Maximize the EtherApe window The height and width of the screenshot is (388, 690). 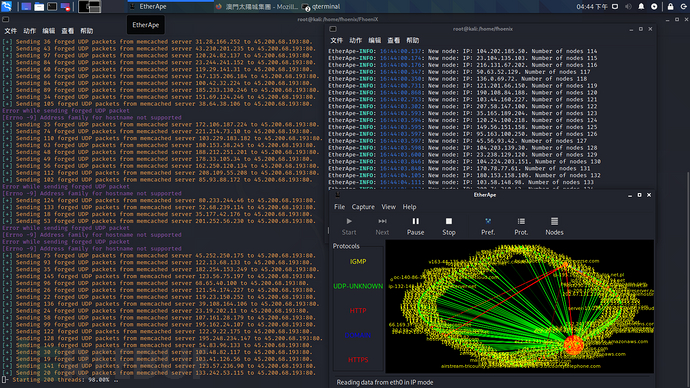click(639, 195)
